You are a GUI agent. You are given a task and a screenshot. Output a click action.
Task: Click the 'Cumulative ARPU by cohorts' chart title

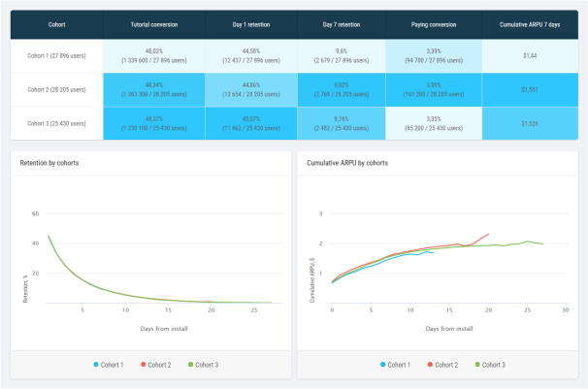pos(347,163)
